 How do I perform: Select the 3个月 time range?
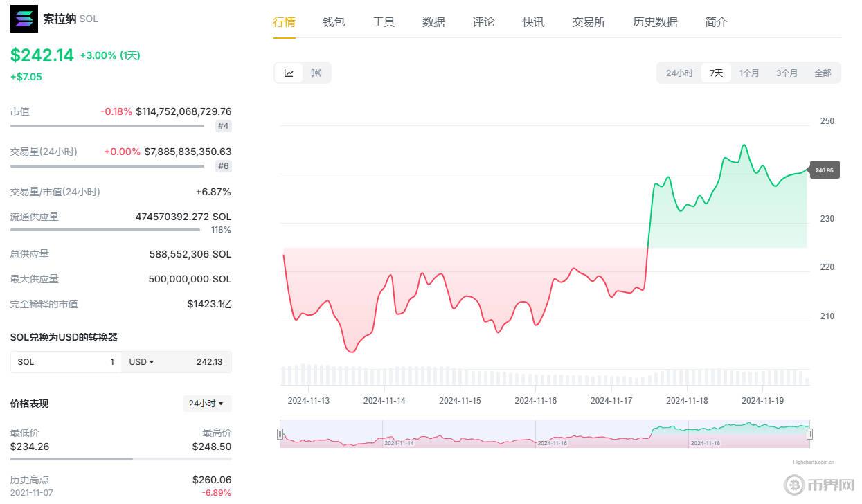[x=787, y=73]
